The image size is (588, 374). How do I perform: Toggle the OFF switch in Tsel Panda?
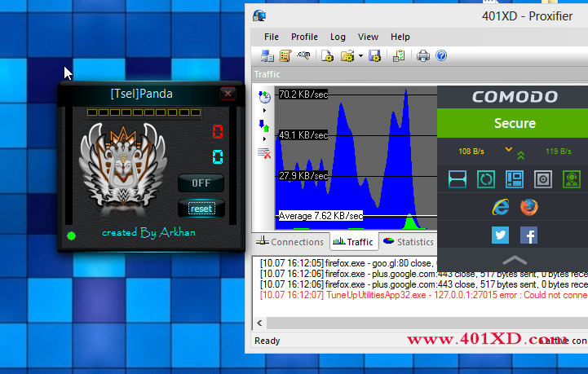tap(201, 183)
